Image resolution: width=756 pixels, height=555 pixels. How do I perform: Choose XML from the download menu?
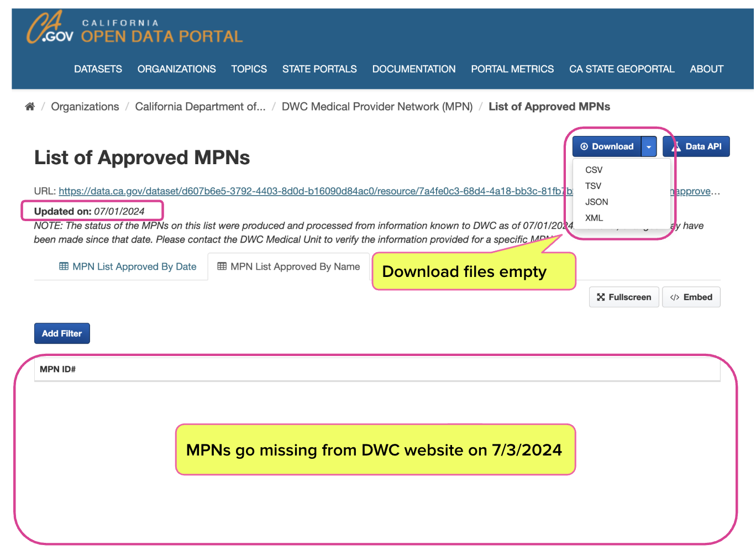click(594, 218)
